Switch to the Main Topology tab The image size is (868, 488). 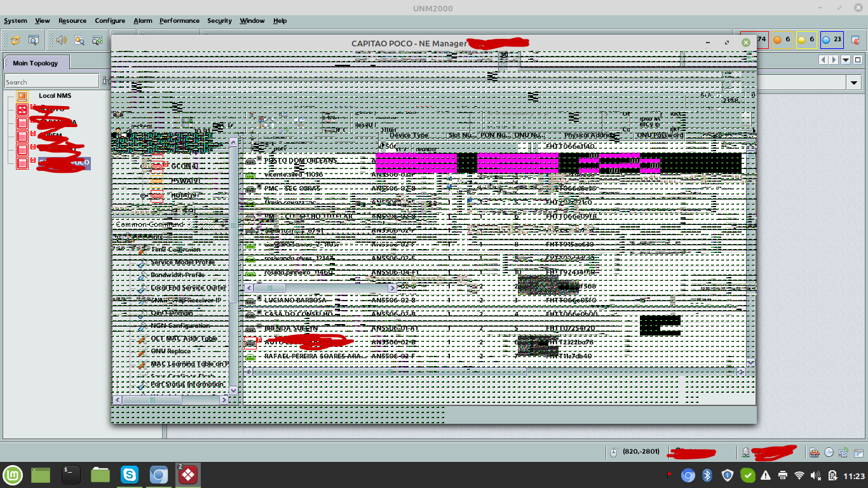click(x=36, y=63)
